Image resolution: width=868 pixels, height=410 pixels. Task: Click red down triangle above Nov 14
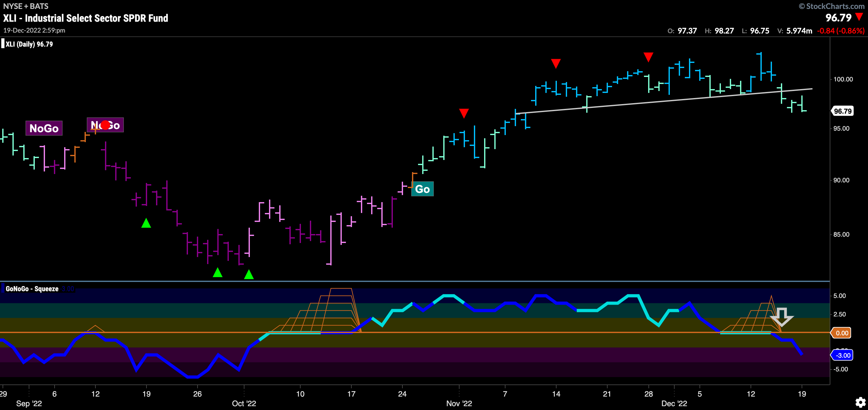[556, 63]
